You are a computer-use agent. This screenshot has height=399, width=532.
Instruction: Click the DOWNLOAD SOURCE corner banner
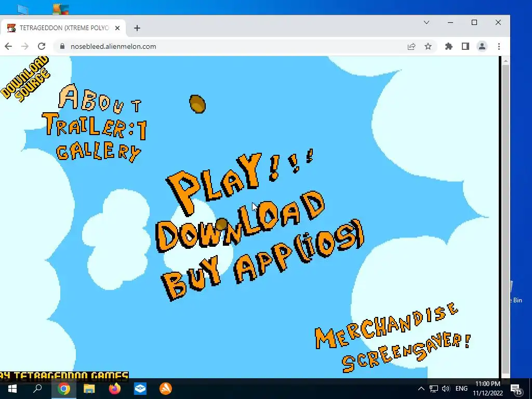pyautogui.click(x=25, y=79)
